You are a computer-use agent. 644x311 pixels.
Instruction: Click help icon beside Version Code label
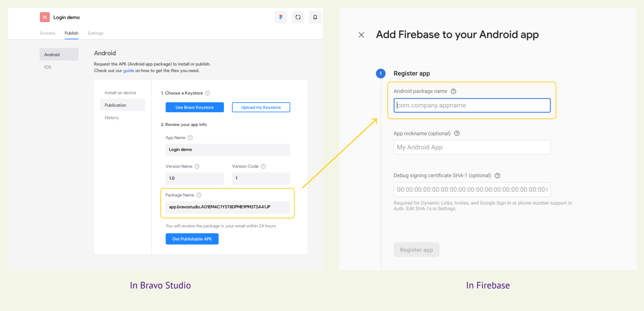[x=263, y=166]
